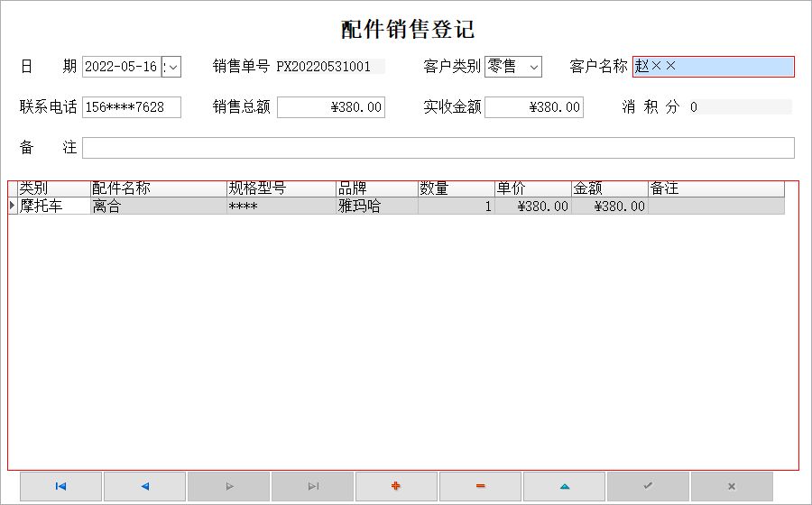Click the 单价 column header

tap(533, 188)
